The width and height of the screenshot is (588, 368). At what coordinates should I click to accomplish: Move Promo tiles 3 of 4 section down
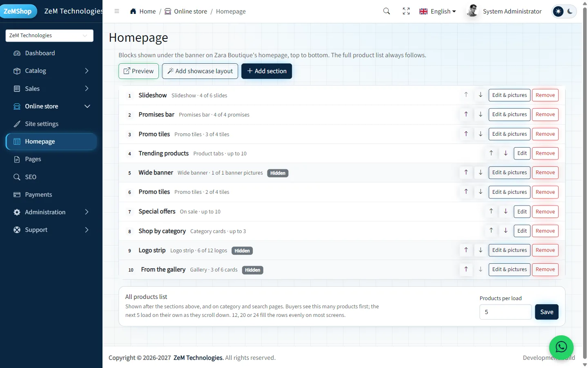[x=481, y=134]
